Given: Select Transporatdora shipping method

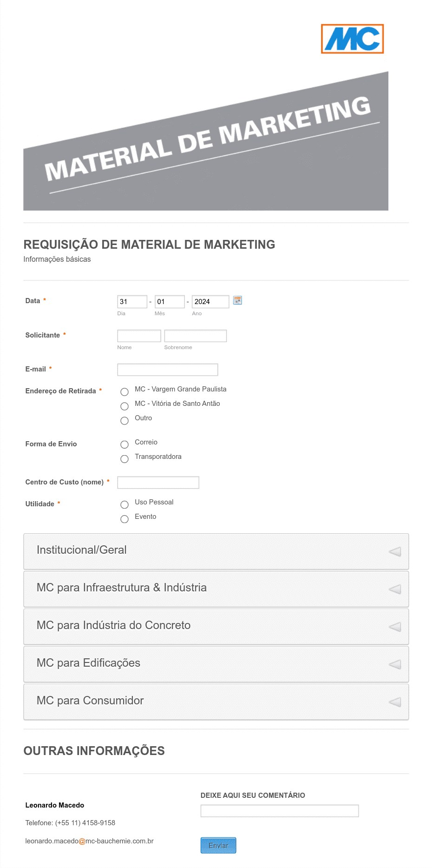Looking at the screenshot, I should [x=124, y=459].
